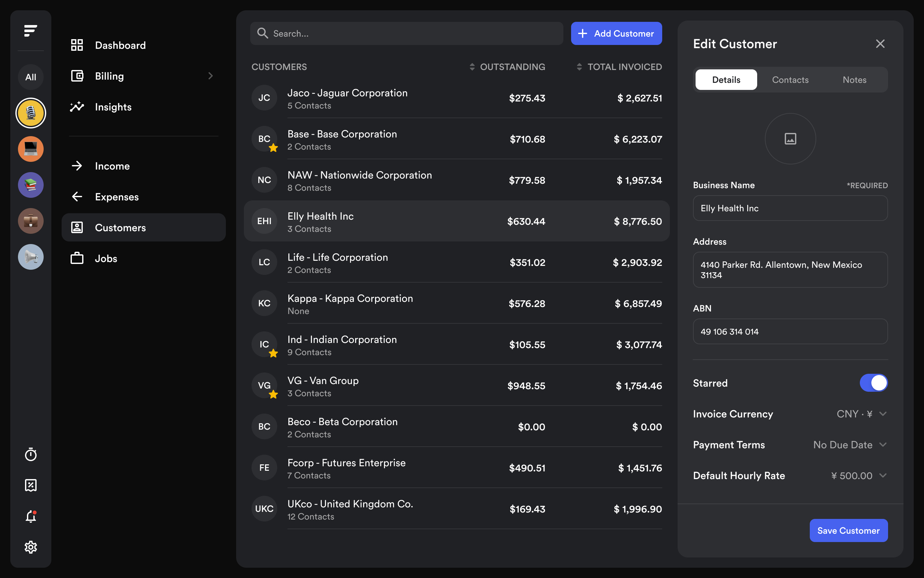This screenshot has height=578, width=924.
Task: Click the Expenses left arrow icon
Action: click(77, 197)
